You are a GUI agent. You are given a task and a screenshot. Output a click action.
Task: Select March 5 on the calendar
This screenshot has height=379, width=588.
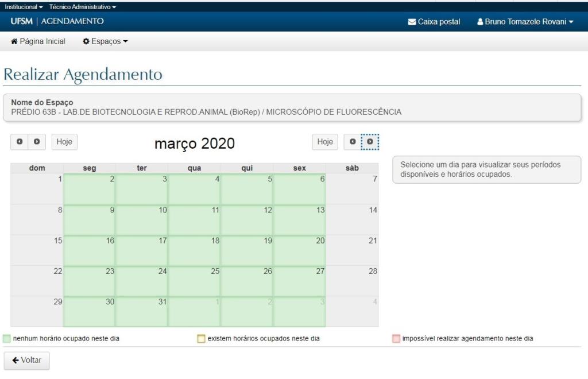[x=247, y=189]
